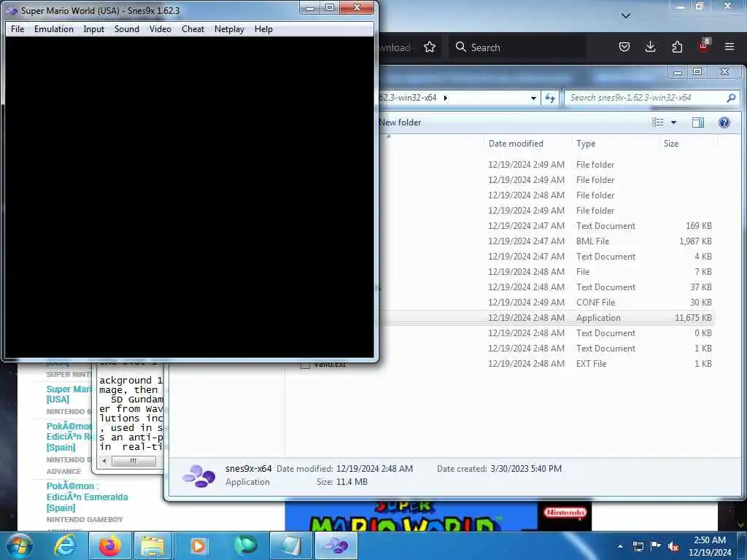Change Explorer view with view icon

(658, 122)
